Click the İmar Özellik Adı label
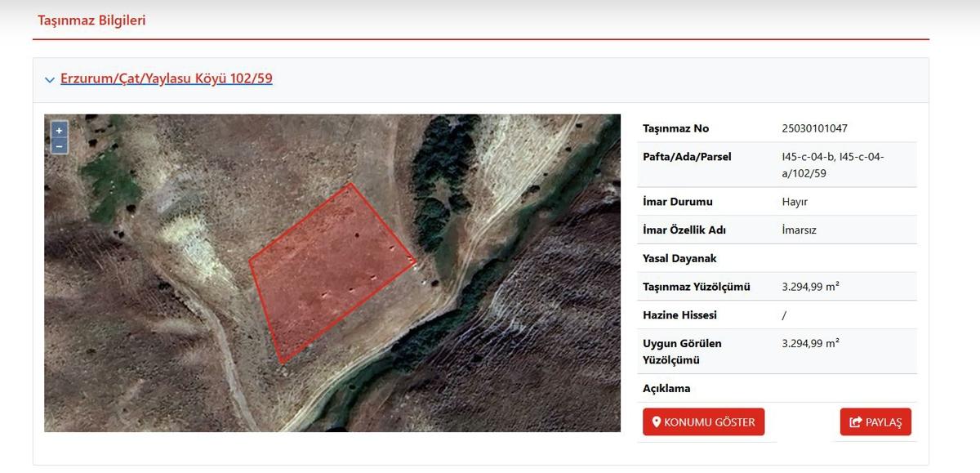The height and width of the screenshot is (473, 980). 684,230
